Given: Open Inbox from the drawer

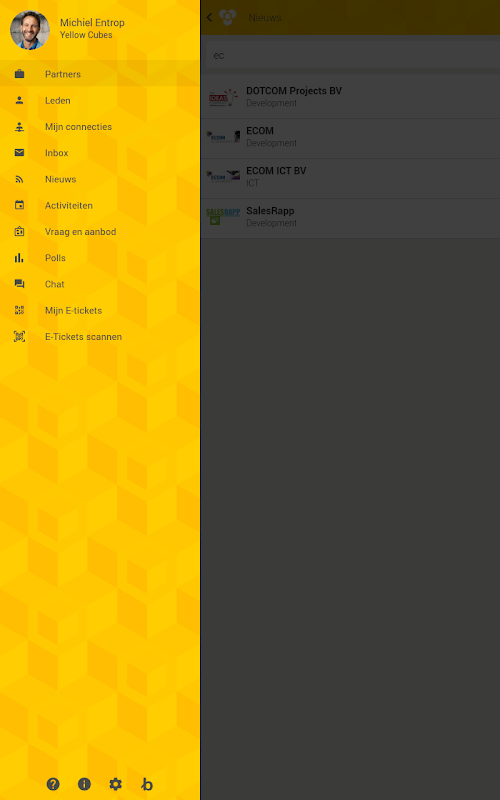Looking at the screenshot, I should [100, 153].
